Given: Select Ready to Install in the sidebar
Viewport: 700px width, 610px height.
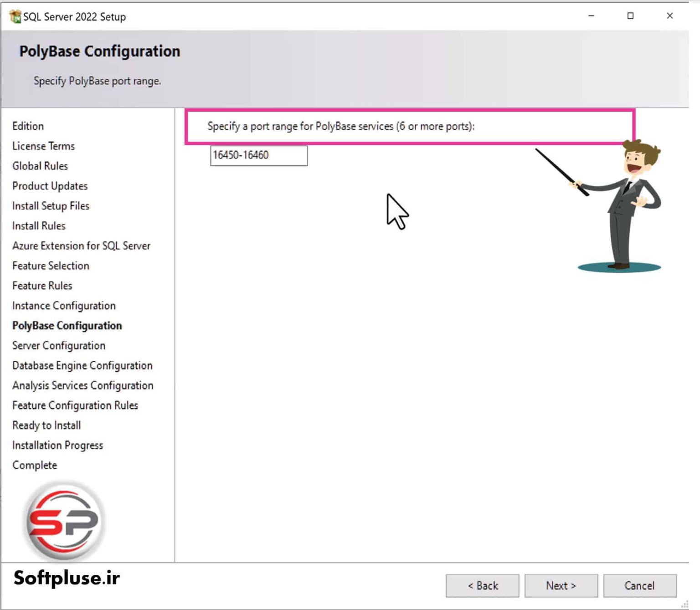Looking at the screenshot, I should 46,425.
